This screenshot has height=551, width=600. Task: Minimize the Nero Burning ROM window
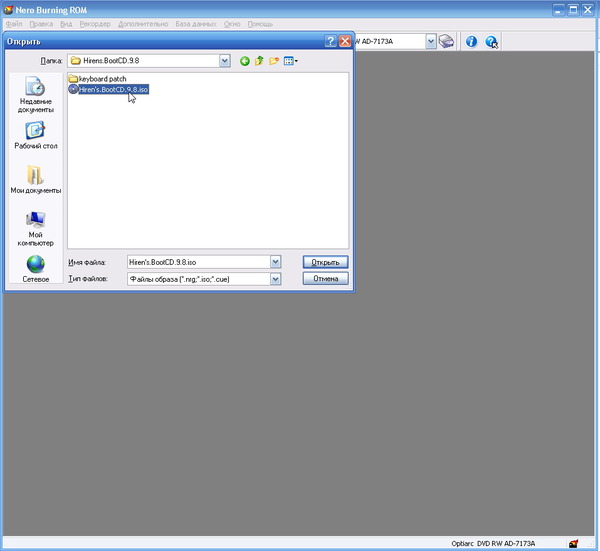[558, 10]
